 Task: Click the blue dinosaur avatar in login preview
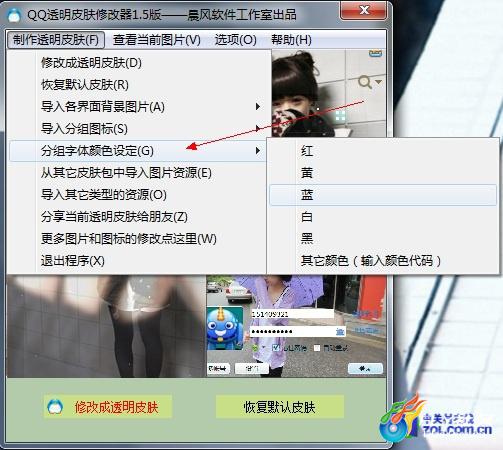225,328
